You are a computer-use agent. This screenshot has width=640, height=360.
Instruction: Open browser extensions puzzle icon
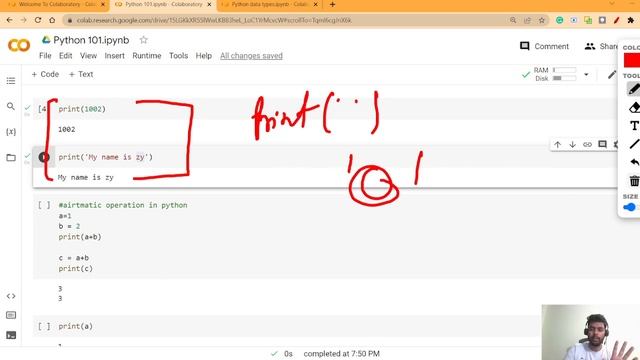coord(631,20)
